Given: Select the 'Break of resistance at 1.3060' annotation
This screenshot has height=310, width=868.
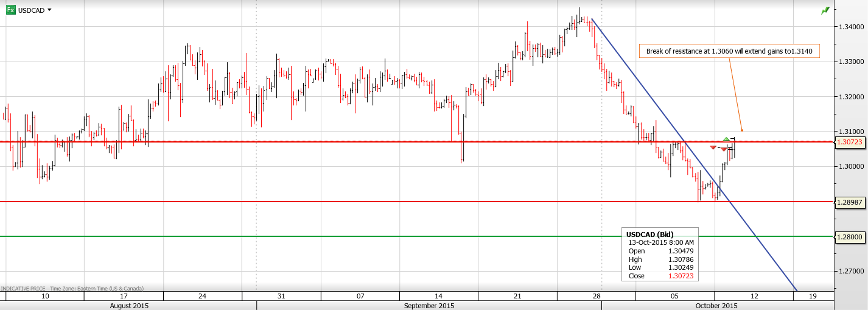Looking at the screenshot, I should pos(729,52).
